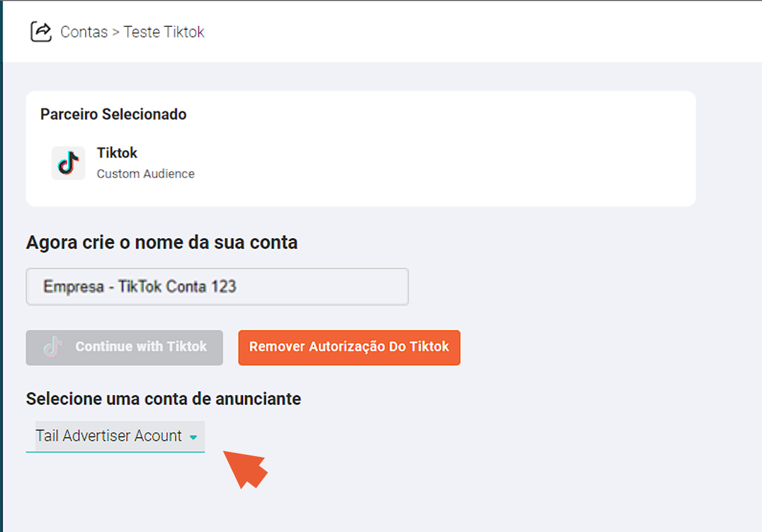Click the TikTok icon inside Continue button

pyautogui.click(x=53, y=347)
